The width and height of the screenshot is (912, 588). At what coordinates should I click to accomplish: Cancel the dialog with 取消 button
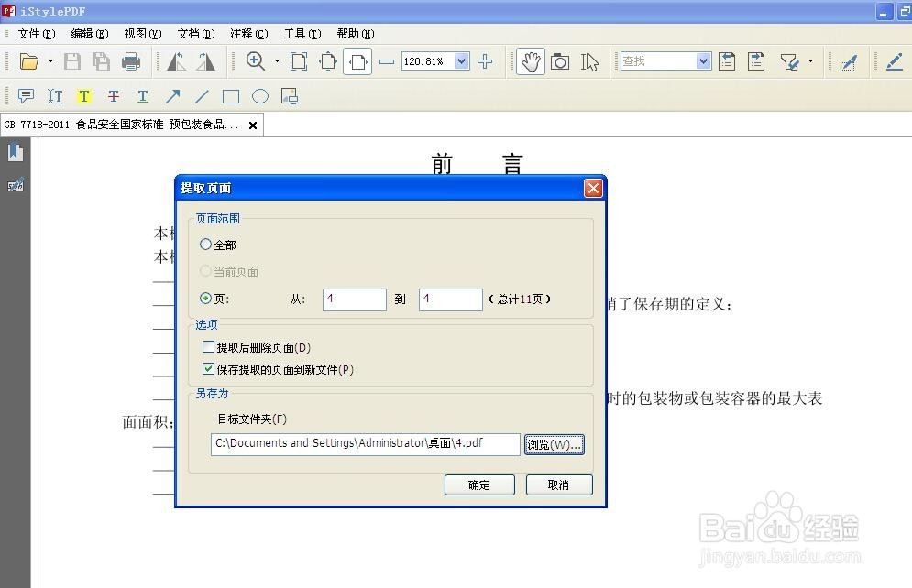pyautogui.click(x=559, y=485)
